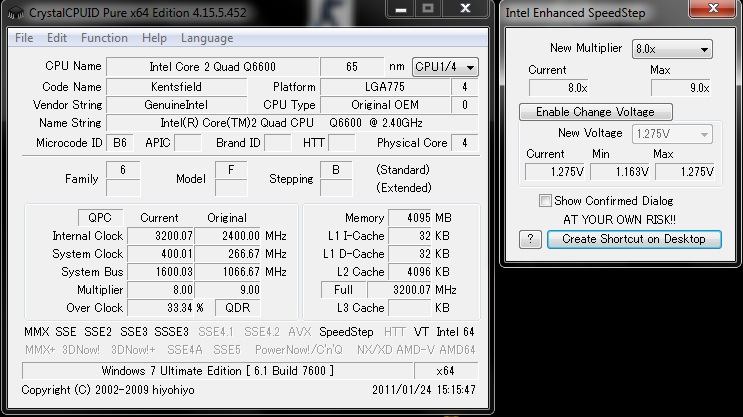Click the SpeedStep feature label
Screen dimensions: 743x417
[x=346, y=332]
